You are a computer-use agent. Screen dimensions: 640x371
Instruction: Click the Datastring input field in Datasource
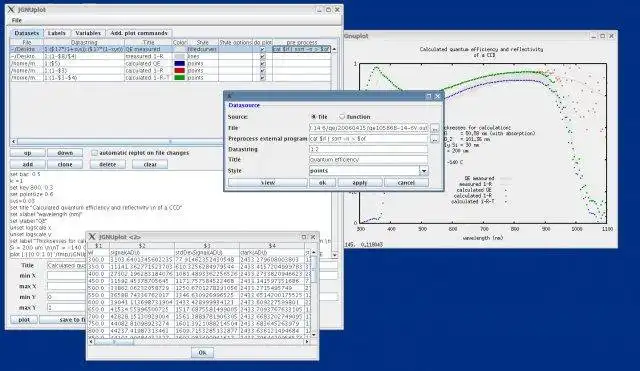[369, 149]
